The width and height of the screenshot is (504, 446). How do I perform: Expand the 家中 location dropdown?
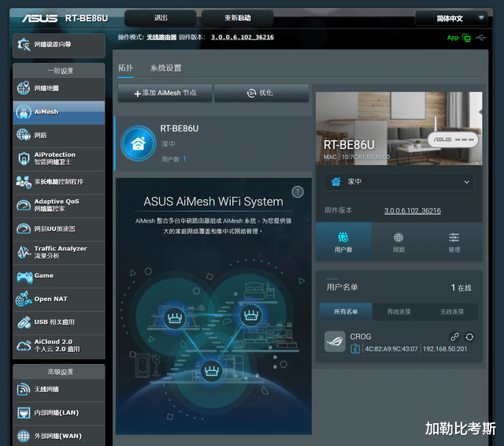pos(398,182)
